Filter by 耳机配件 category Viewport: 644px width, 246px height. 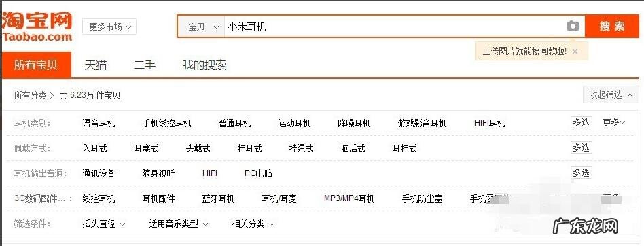pyautogui.click(x=158, y=199)
